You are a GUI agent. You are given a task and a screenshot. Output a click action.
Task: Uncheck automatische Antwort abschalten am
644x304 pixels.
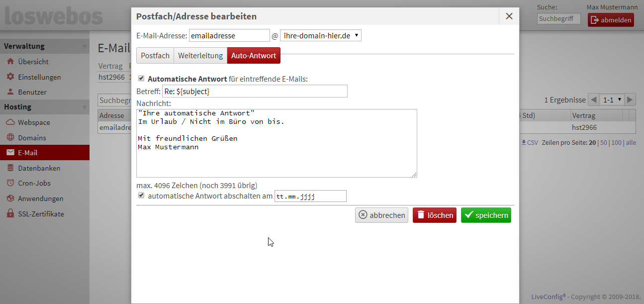tap(141, 196)
